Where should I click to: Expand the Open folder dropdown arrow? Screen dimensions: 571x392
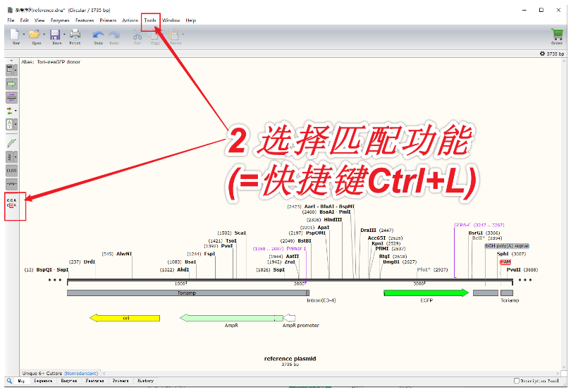pyautogui.click(x=44, y=34)
